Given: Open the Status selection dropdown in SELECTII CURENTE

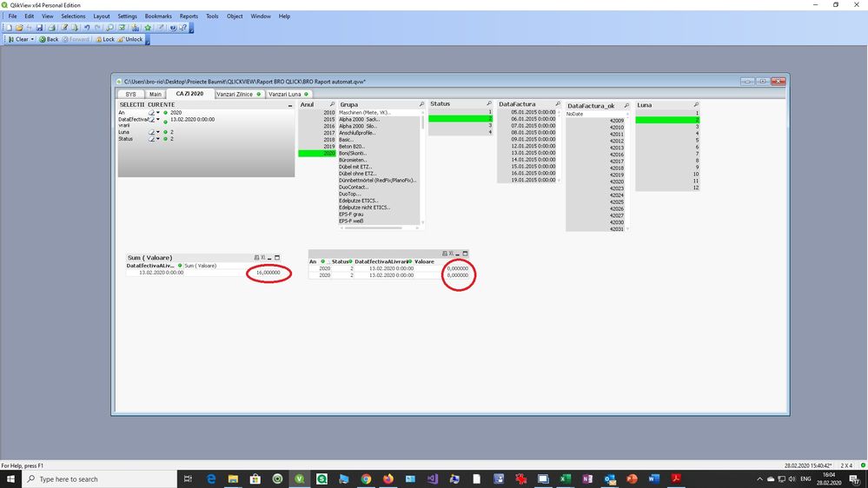Looking at the screenshot, I should pyautogui.click(x=158, y=139).
